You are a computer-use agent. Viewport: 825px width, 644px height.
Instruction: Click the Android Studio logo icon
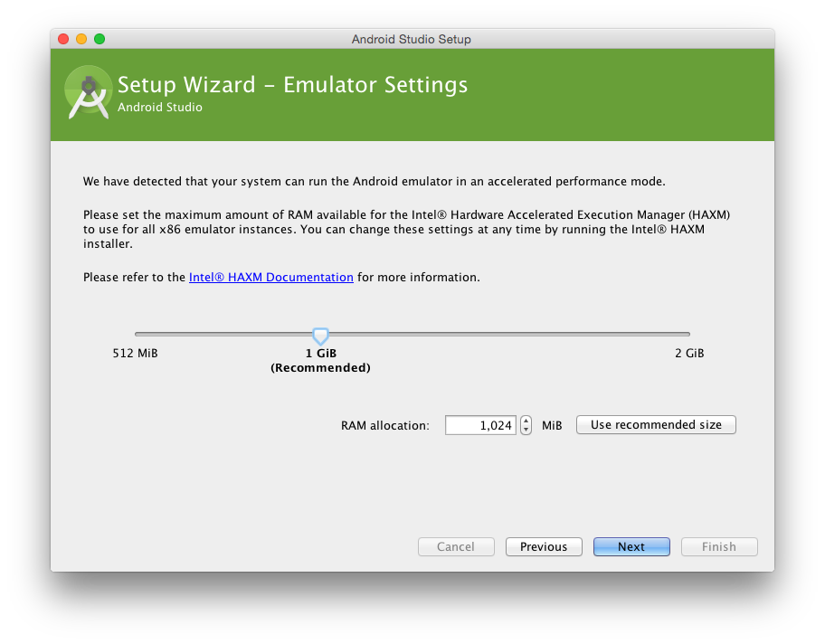(89, 92)
